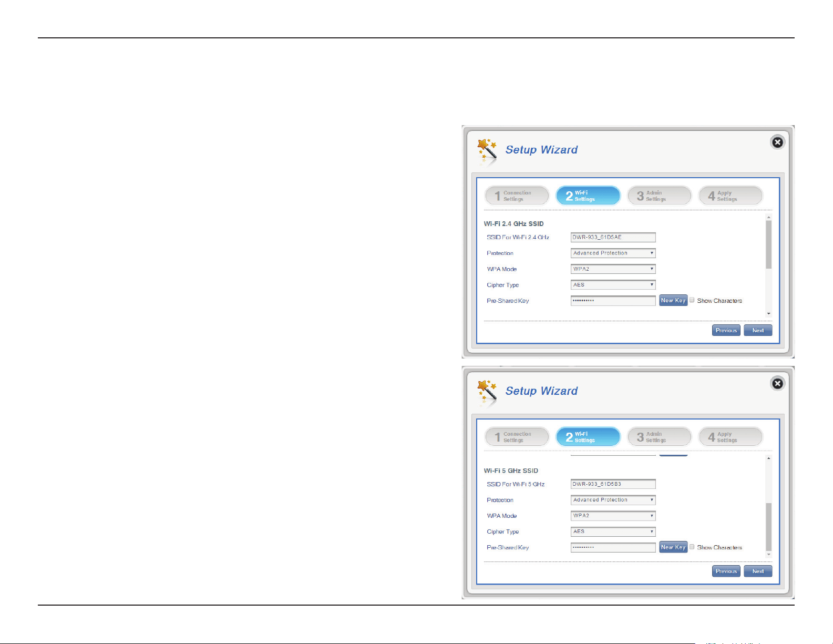
Task: Open Admin Settings step in lower wizard
Action: coord(659,437)
